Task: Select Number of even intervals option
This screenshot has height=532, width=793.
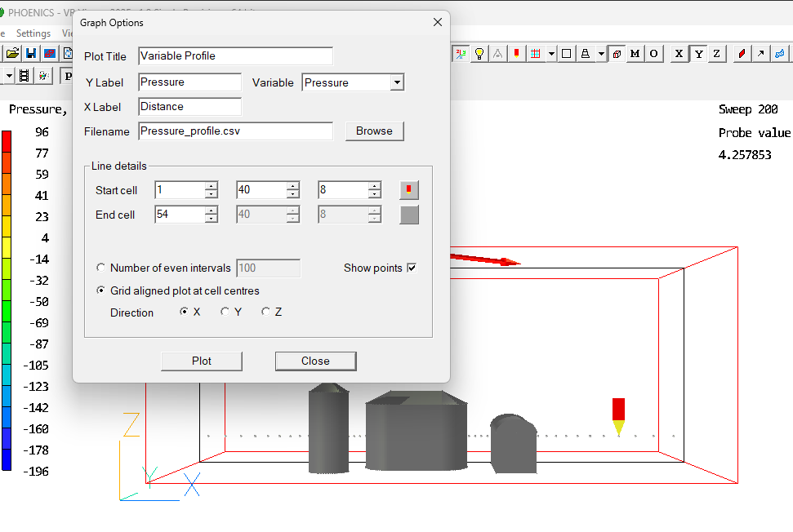Action: click(x=101, y=268)
